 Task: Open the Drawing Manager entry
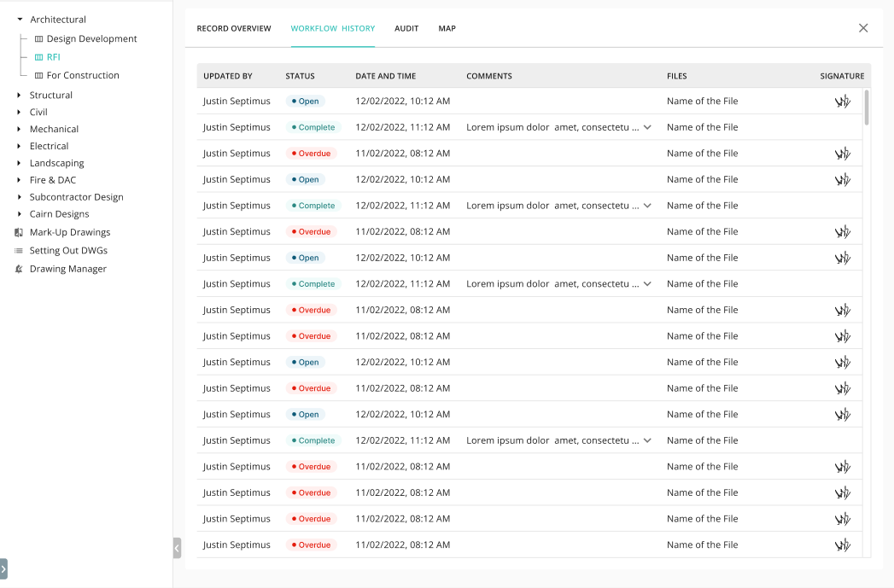(67, 269)
